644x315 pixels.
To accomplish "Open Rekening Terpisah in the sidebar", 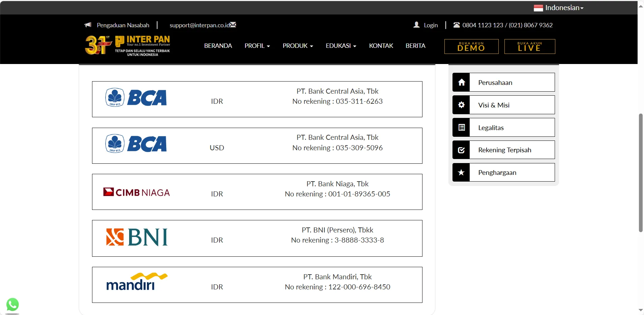I will point(504,150).
